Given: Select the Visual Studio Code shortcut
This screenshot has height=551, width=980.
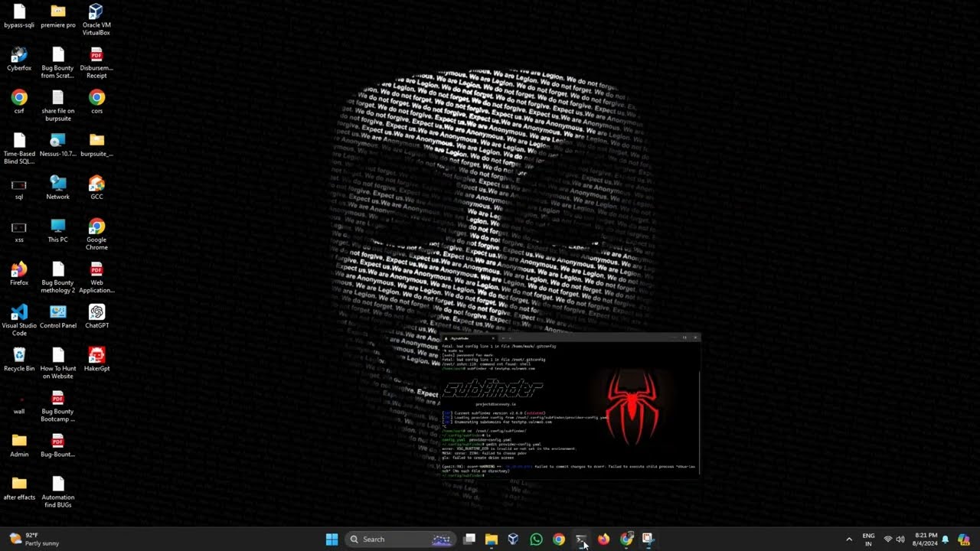Looking at the screenshot, I should [x=19, y=320].
